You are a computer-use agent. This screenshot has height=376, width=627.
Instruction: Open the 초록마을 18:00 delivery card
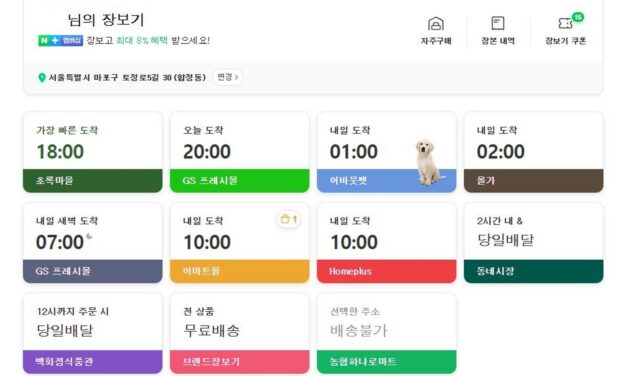93,152
